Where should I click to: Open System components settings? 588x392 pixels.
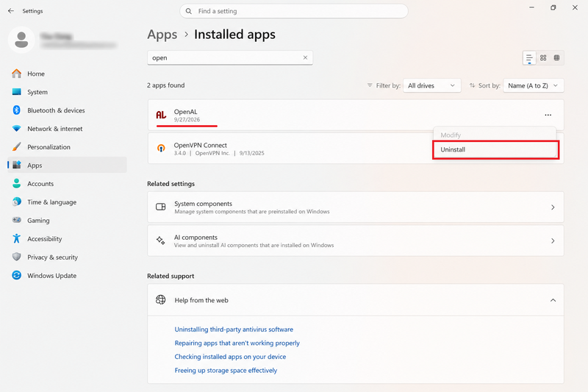pyautogui.click(x=356, y=207)
